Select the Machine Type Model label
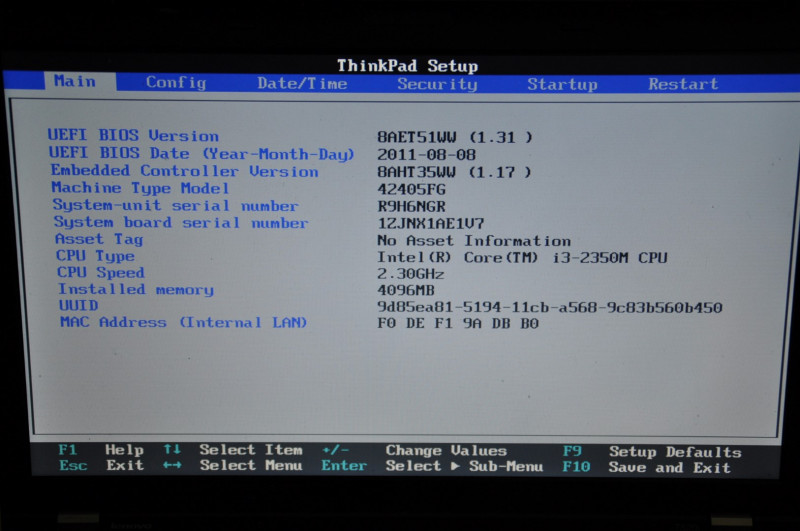Screen dimensions: 800x531 tap(140, 188)
